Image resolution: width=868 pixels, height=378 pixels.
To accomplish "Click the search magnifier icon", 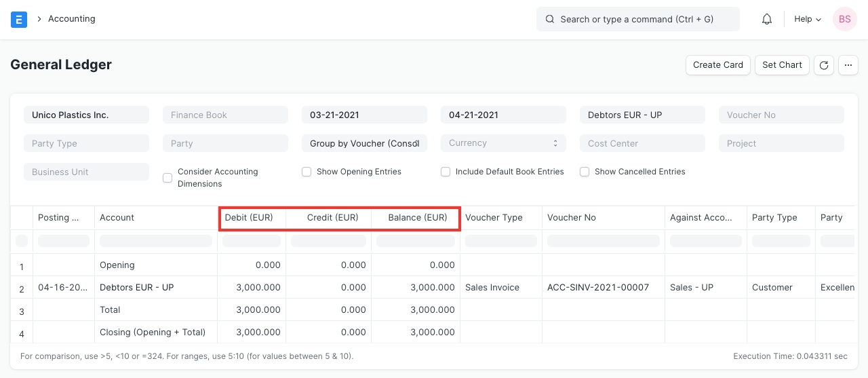I will [x=549, y=19].
